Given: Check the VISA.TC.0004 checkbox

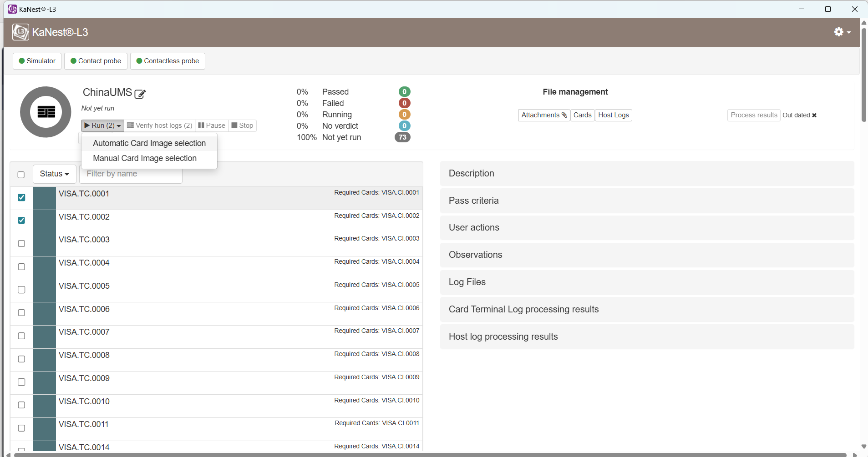Looking at the screenshot, I should pyautogui.click(x=21, y=266).
